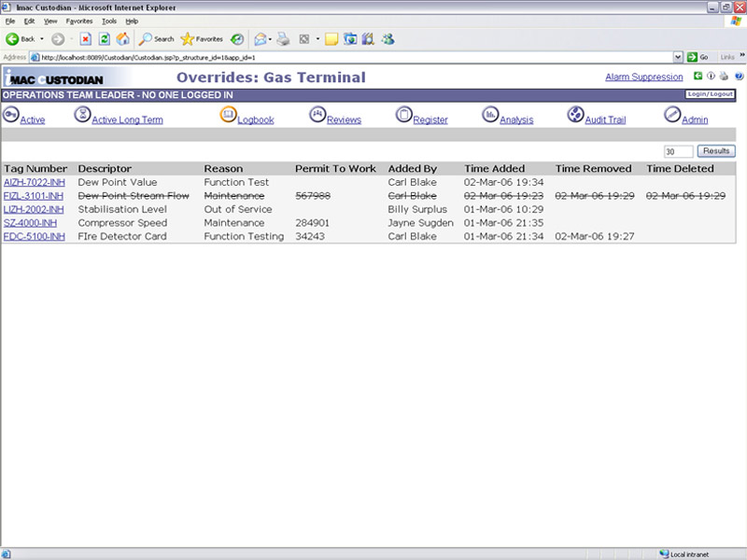Screen dimensions: 747x560
Task: Click the Register clipboard icon
Action: coord(403,115)
